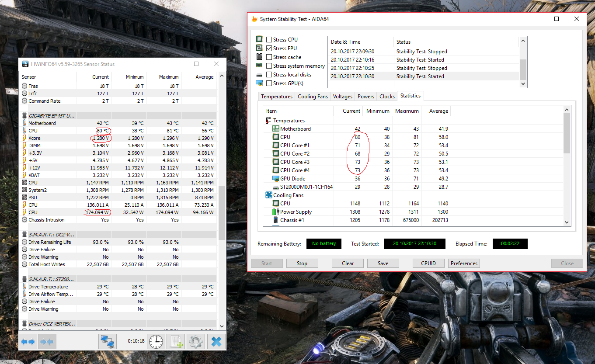Enable the Stress cache checkbox
The width and height of the screenshot is (595, 364).
click(269, 57)
